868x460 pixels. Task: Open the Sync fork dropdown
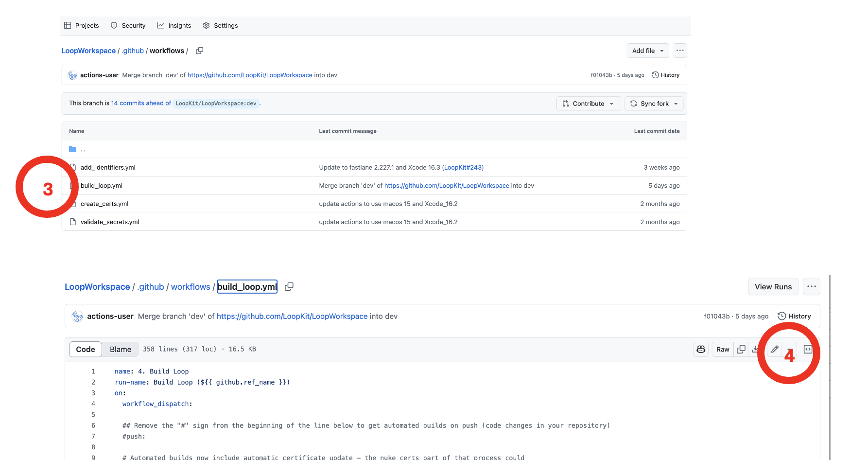[654, 103]
